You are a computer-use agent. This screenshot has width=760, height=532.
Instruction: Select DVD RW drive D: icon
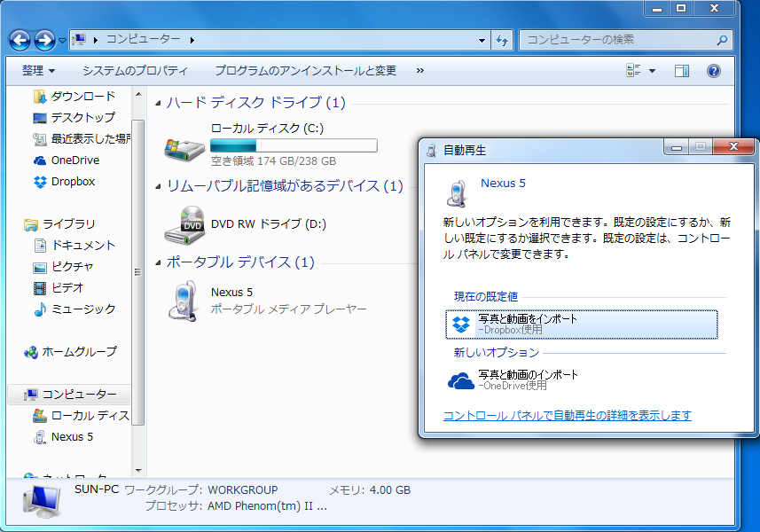[184, 225]
